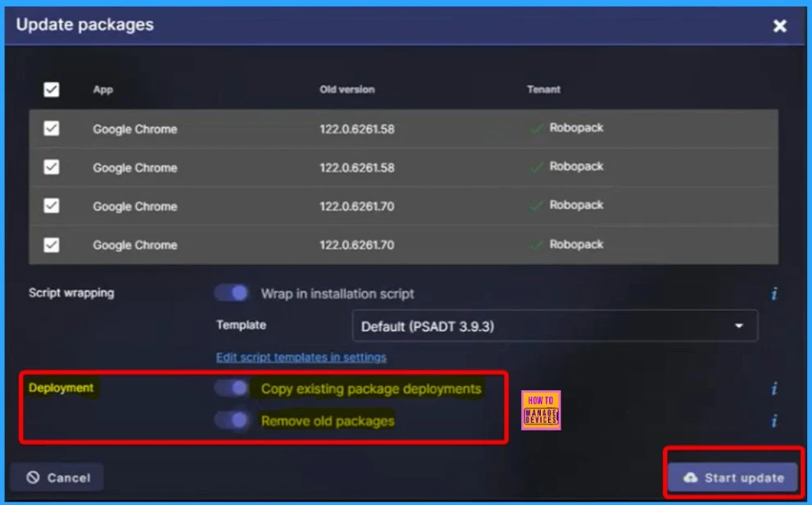Click the Old version column header
Viewport: 812px width, 505px height.
tap(347, 89)
